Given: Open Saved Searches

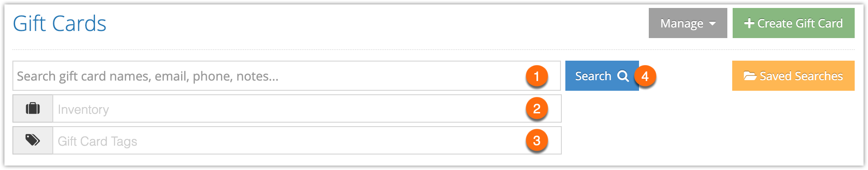Looking at the screenshot, I should point(793,76).
